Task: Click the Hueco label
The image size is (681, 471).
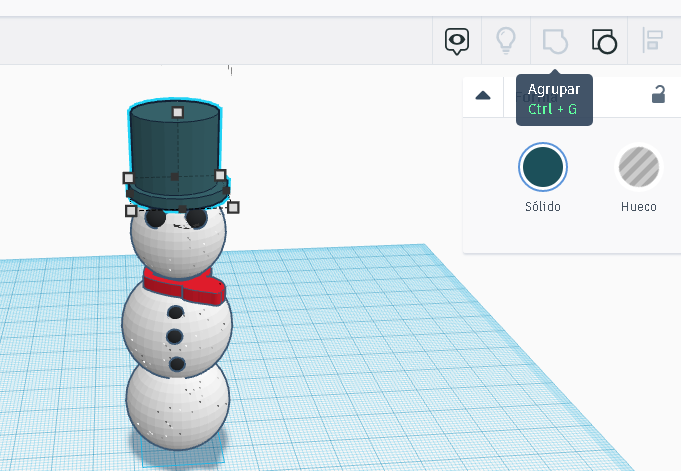Action: [638, 207]
